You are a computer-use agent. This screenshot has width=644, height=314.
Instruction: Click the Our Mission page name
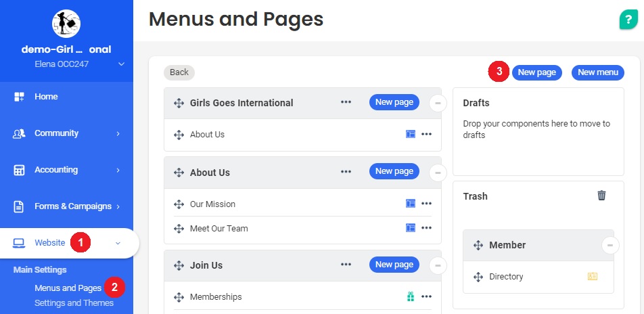tap(212, 204)
